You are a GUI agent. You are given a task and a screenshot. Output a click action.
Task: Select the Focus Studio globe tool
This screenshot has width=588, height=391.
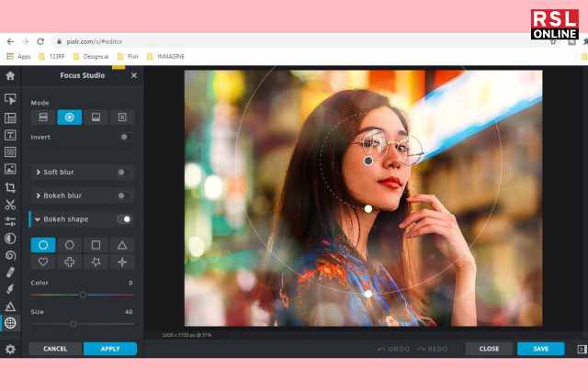click(10, 323)
